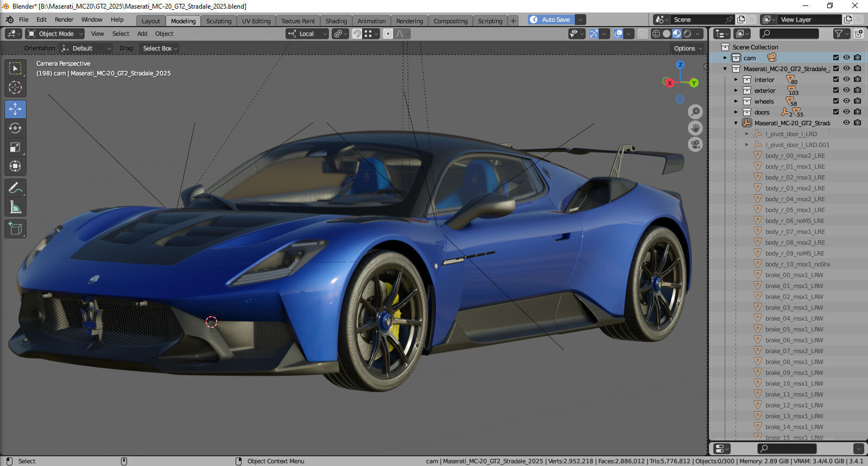868x466 pixels.
Task: Switch to material preview shading
Action: [677, 34]
